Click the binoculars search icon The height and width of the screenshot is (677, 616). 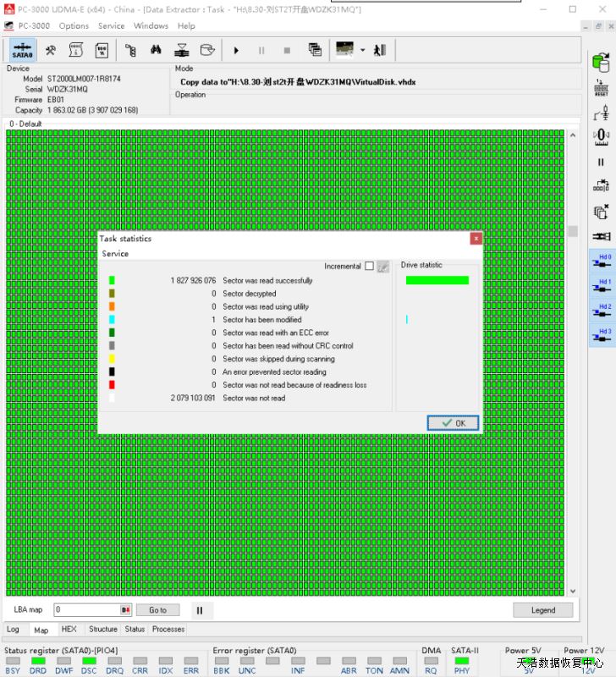click(157, 50)
